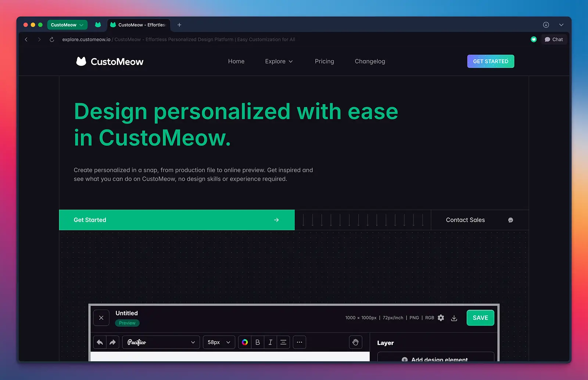This screenshot has width=588, height=380.
Task: Click the Untitled design title
Action: coord(127,313)
